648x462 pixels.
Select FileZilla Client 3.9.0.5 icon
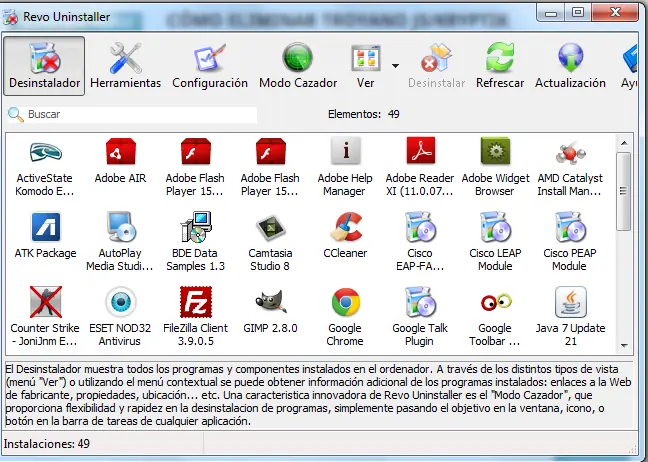tap(196, 302)
